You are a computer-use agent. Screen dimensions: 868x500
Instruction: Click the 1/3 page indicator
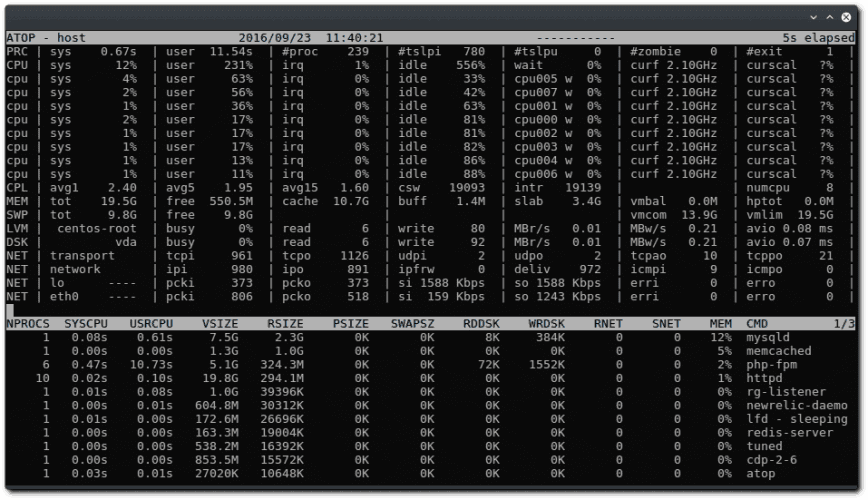tap(844, 323)
